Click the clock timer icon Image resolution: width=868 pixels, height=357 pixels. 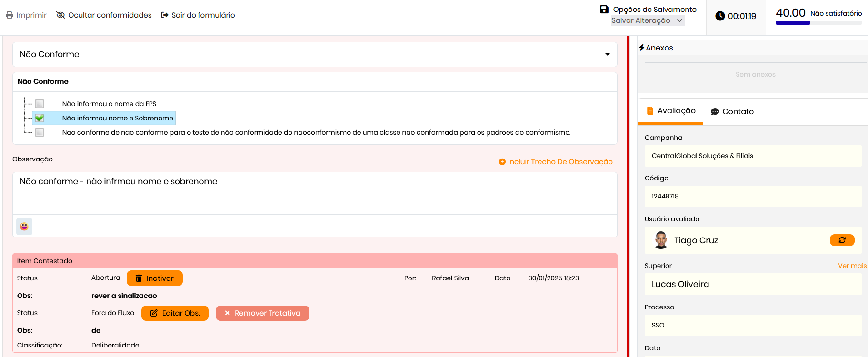click(720, 16)
